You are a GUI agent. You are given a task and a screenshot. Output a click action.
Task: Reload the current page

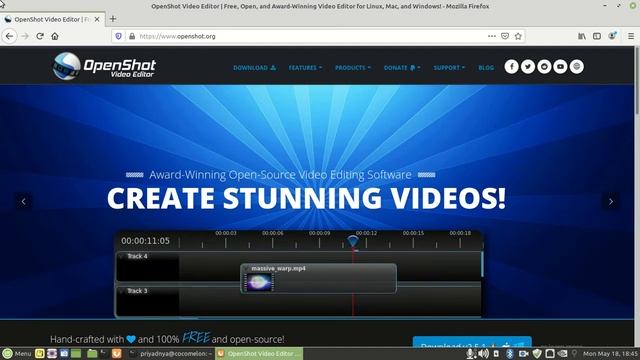click(x=40, y=36)
